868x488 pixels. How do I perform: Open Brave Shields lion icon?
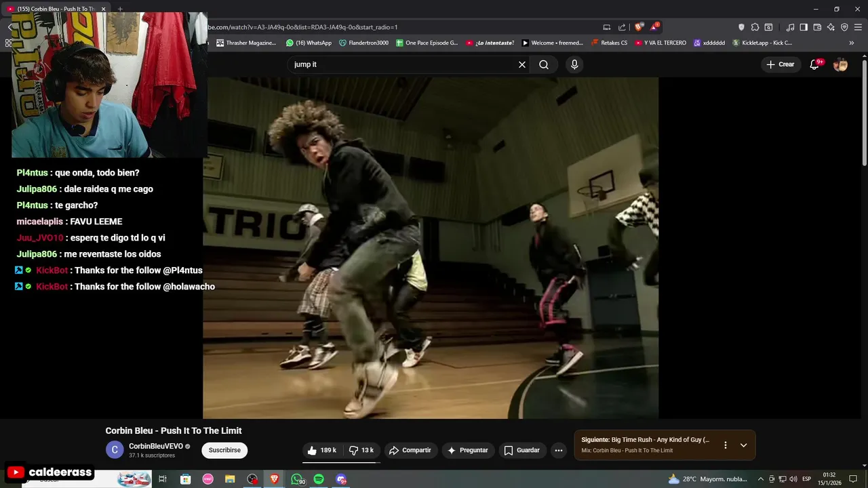(639, 27)
